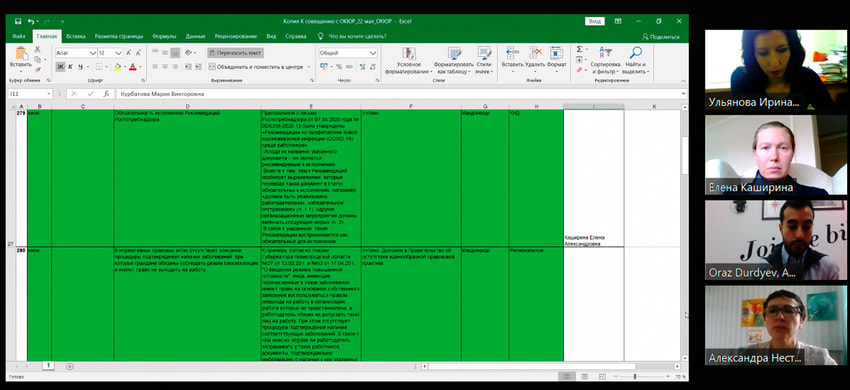Switch to the Рецензирование tab

(x=235, y=36)
